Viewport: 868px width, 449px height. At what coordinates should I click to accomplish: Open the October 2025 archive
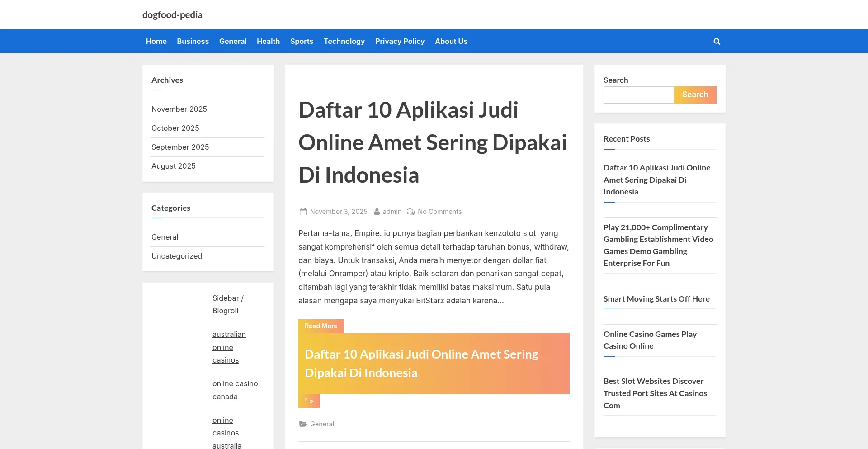(x=175, y=128)
